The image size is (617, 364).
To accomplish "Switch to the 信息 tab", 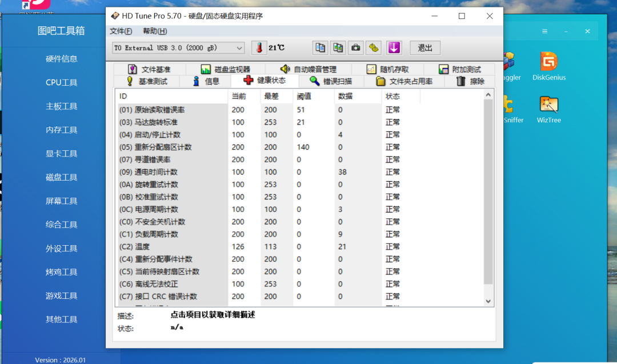I will click(x=206, y=82).
